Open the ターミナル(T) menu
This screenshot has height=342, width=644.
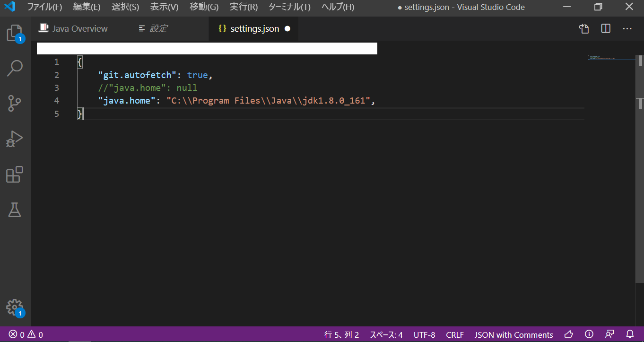click(289, 7)
